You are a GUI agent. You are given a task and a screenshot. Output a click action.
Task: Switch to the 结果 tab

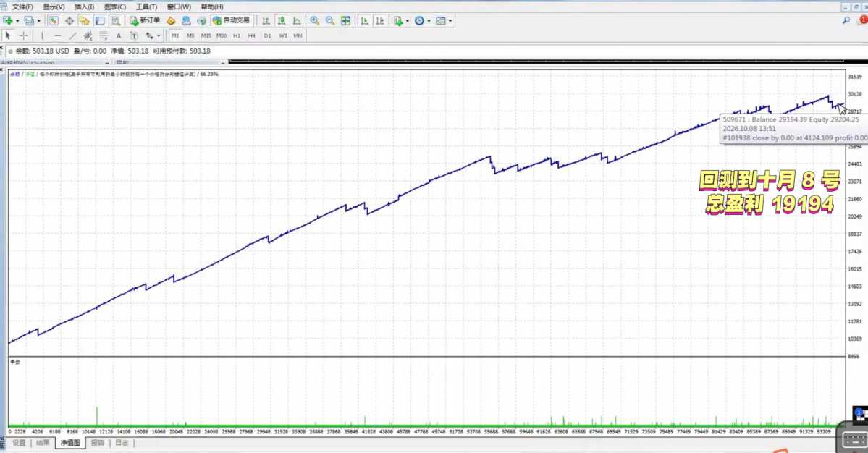43,442
